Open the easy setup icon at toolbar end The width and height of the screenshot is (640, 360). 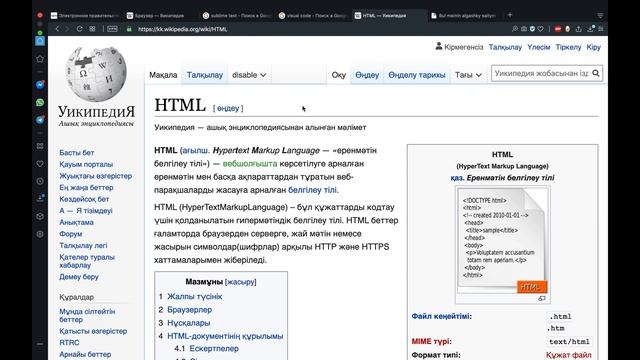(601, 29)
